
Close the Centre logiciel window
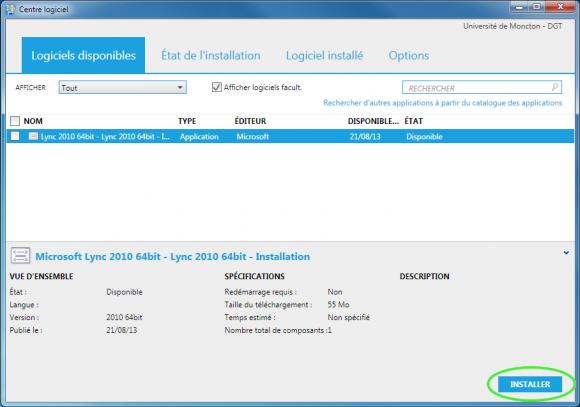tap(560, 7)
